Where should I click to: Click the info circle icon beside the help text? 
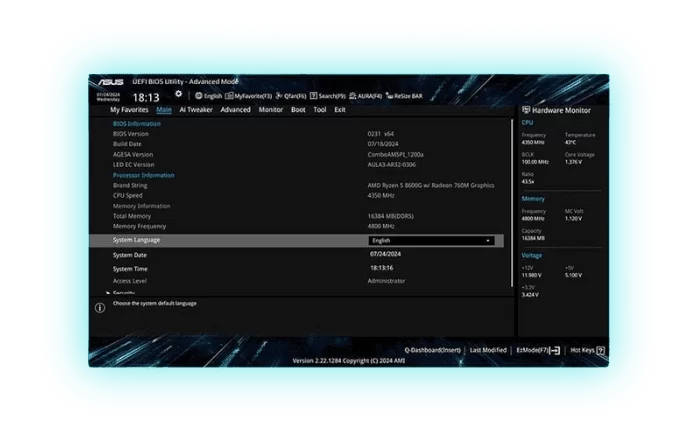tap(100, 308)
